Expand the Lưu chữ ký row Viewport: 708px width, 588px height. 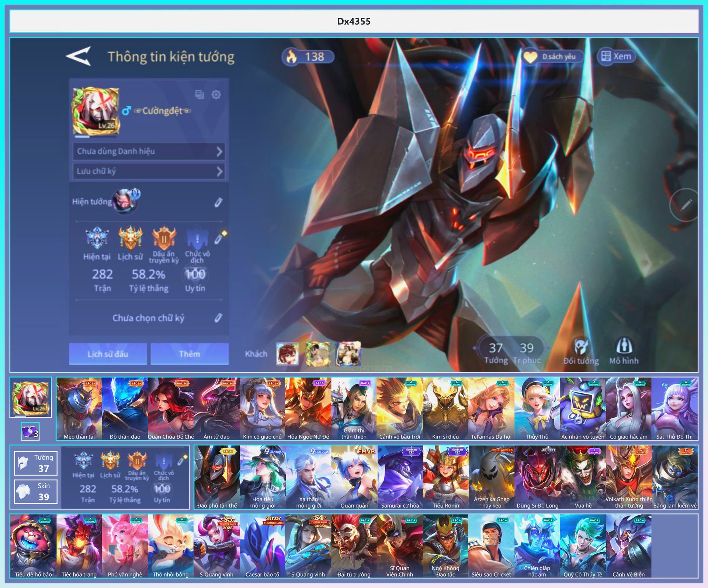coord(149,171)
